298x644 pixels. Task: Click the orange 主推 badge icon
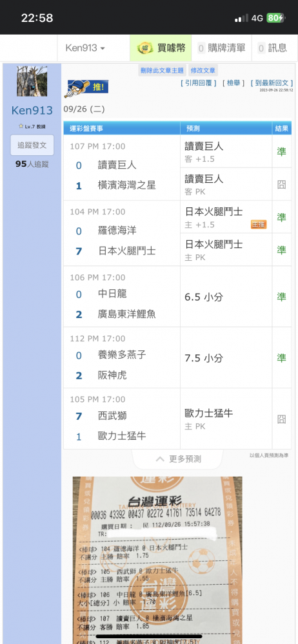[x=259, y=224]
